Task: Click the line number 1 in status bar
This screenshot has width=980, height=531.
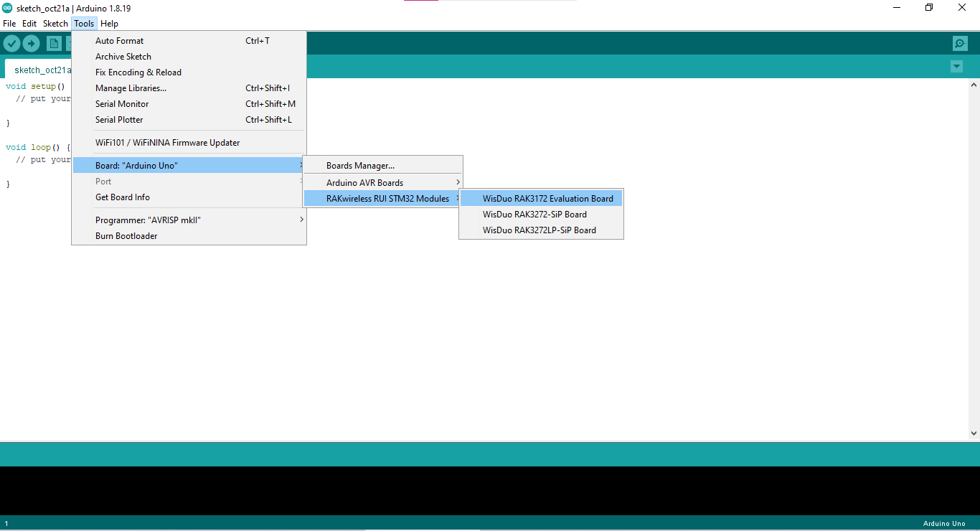Action: (x=6, y=524)
